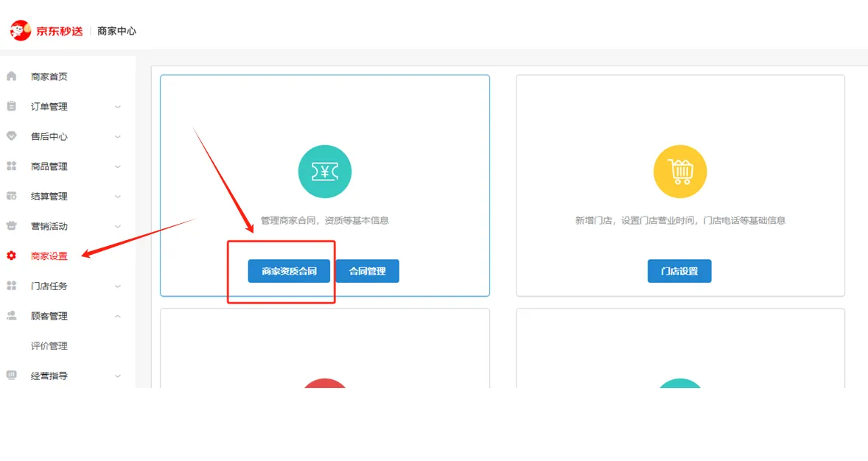
Task: Expand the 订单管理 submenu chevron
Action: point(116,106)
